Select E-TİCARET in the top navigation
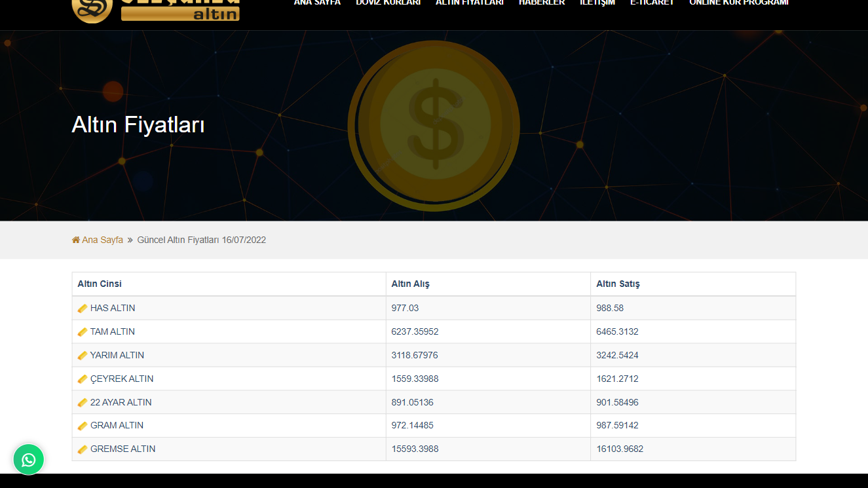 point(652,3)
